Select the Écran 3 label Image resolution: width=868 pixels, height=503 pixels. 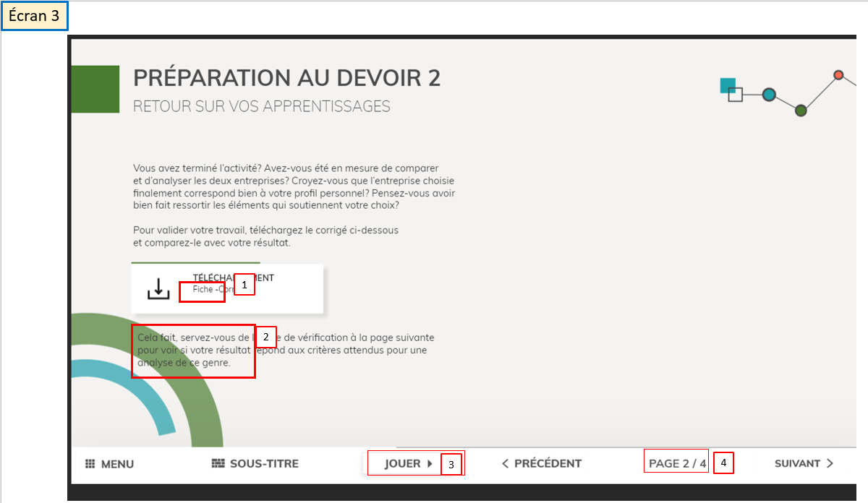pyautogui.click(x=35, y=16)
